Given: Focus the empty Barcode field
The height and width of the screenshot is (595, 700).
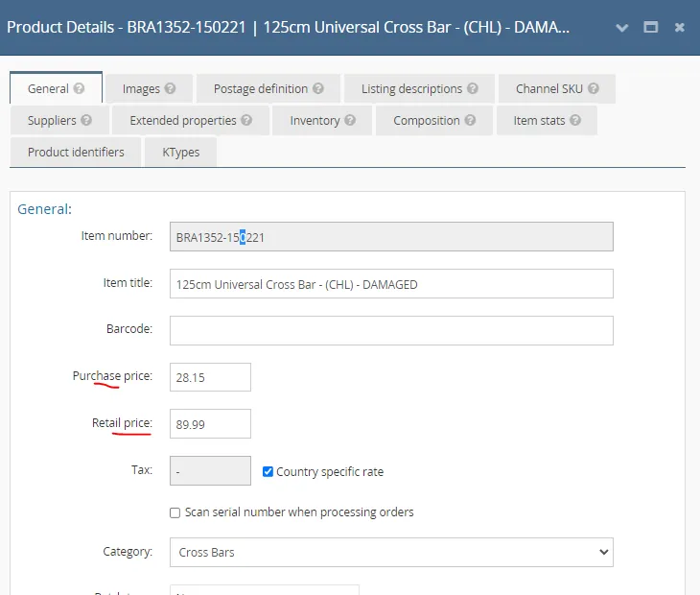Looking at the screenshot, I should [x=391, y=330].
